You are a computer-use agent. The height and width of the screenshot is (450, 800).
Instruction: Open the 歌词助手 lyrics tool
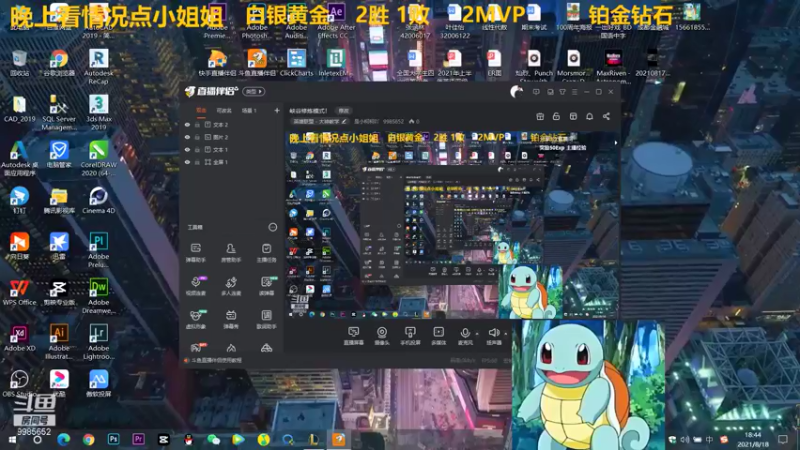point(266,319)
